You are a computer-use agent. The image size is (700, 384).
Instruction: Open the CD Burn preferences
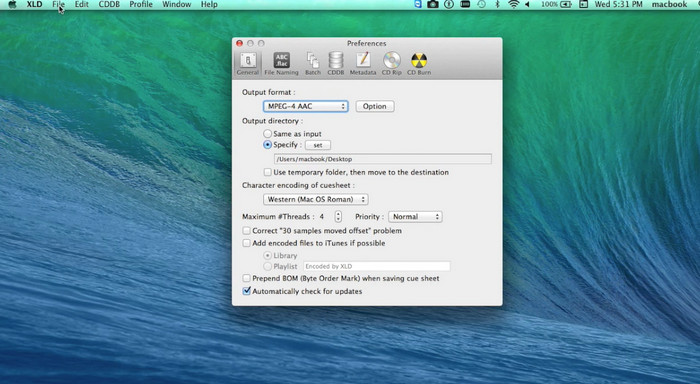point(419,63)
